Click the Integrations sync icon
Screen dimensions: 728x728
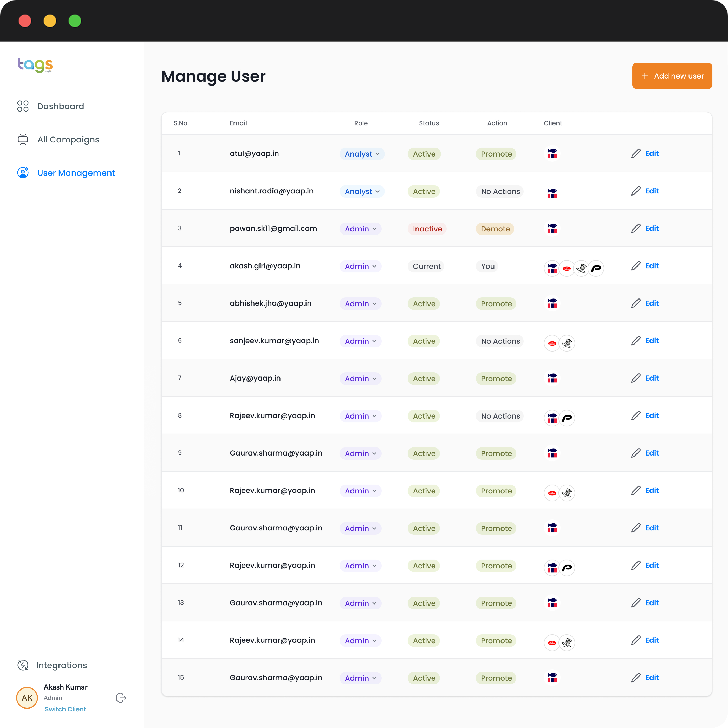pyautogui.click(x=23, y=665)
